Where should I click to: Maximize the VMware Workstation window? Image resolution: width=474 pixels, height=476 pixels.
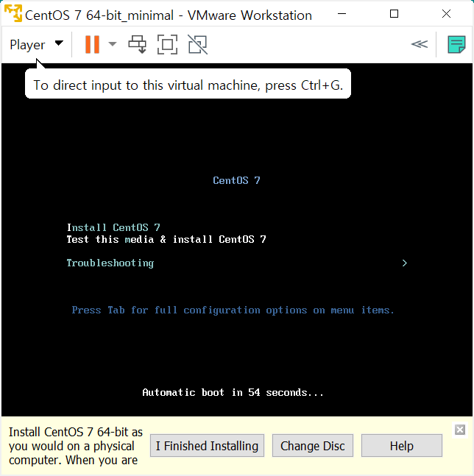click(x=394, y=14)
